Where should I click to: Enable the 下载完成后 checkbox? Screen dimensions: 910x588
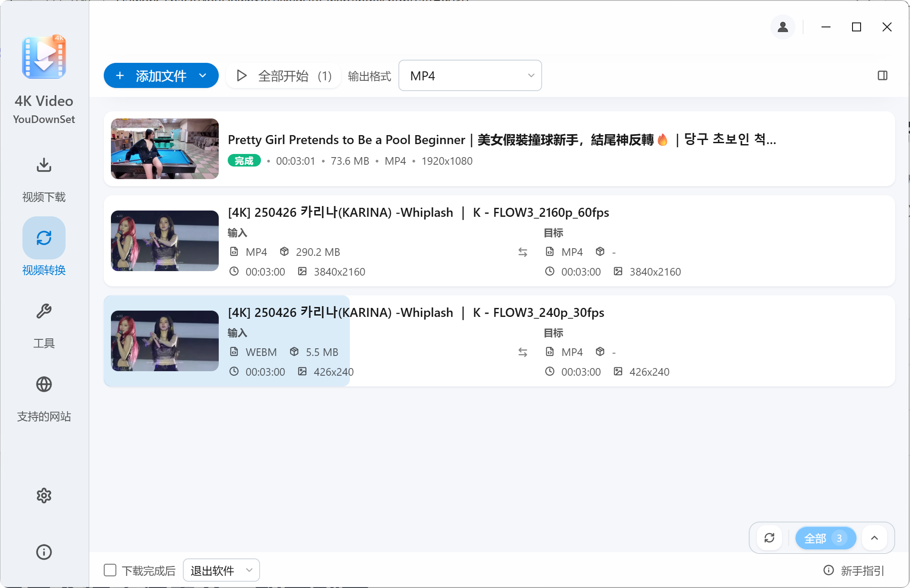(x=110, y=570)
